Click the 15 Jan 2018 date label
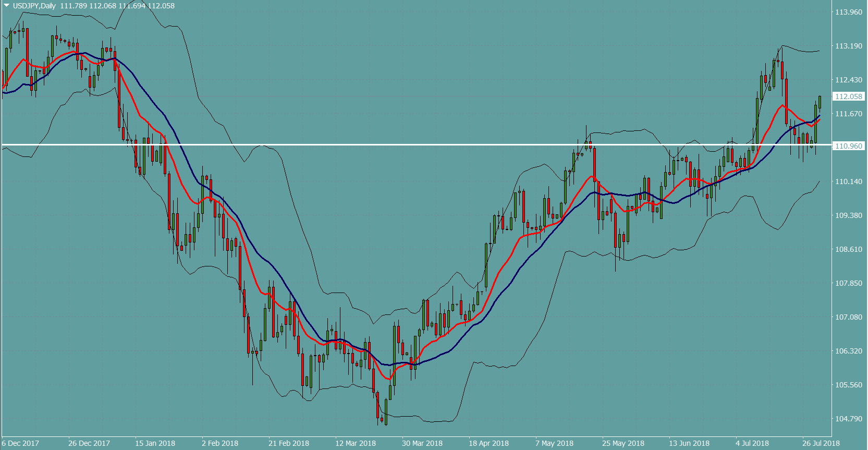Viewport: 868px width, 450px height. click(155, 443)
